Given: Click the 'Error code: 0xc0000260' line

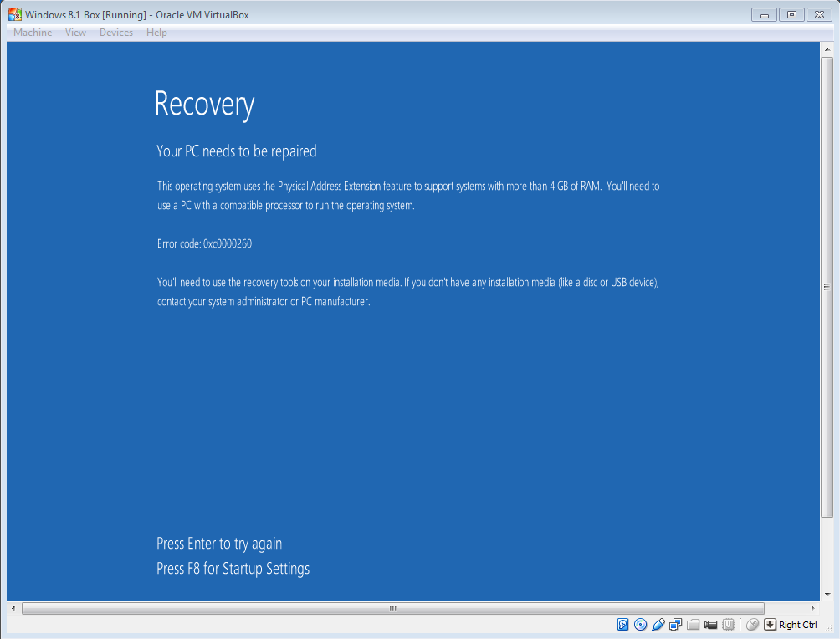Looking at the screenshot, I should (x=205, y=243).
